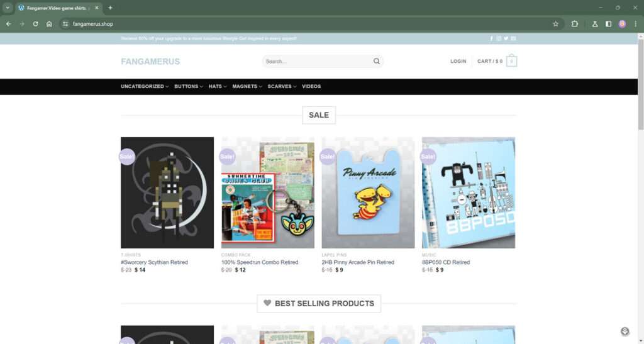This screenshot has height=344, width=644.
Task: Expand the Scarves category menu
Action: (282, 86)
